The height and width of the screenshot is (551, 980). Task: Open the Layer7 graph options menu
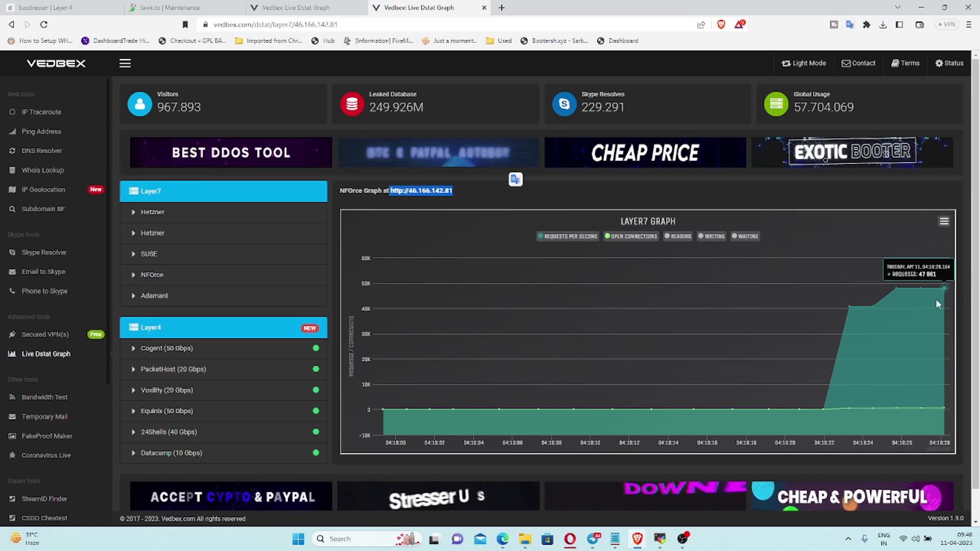[943, 221]
